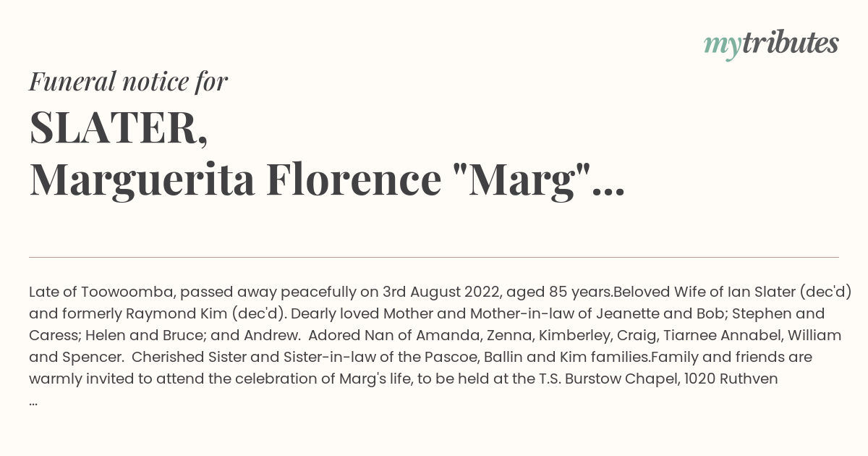Click the truncation ellipsis after "Marg"
This screenshot has width=868, height=456.
[x=609, y=193]
